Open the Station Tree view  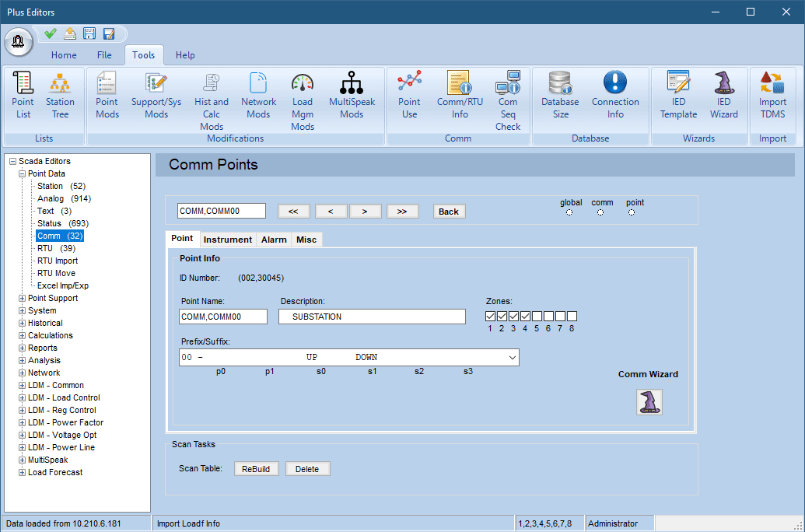pyautogui.click(x=60, y=96)
